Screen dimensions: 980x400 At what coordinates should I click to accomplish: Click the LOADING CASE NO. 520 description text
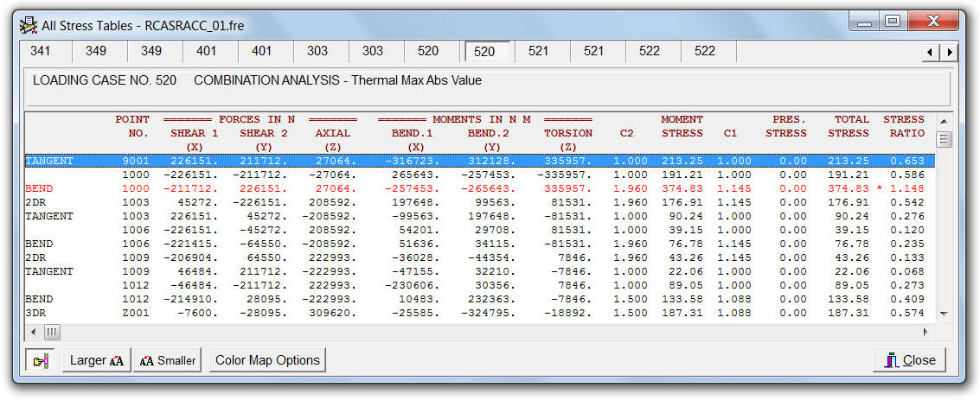(x=257, y=80)
